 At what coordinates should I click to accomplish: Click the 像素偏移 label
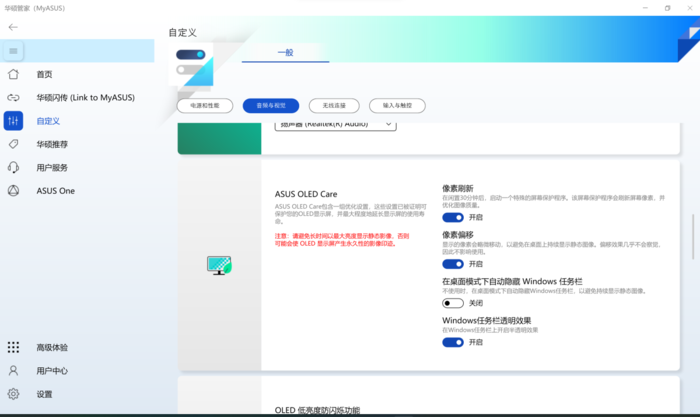click(458, 235)
